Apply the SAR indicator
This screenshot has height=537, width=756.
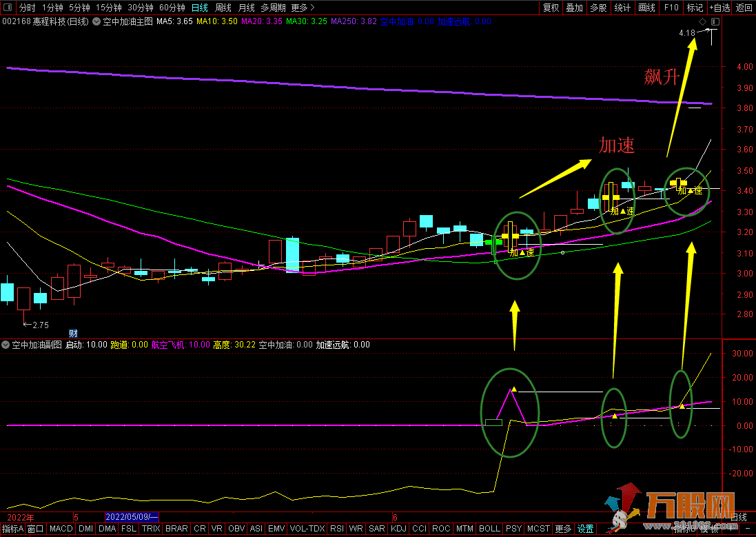coord(376,529)
